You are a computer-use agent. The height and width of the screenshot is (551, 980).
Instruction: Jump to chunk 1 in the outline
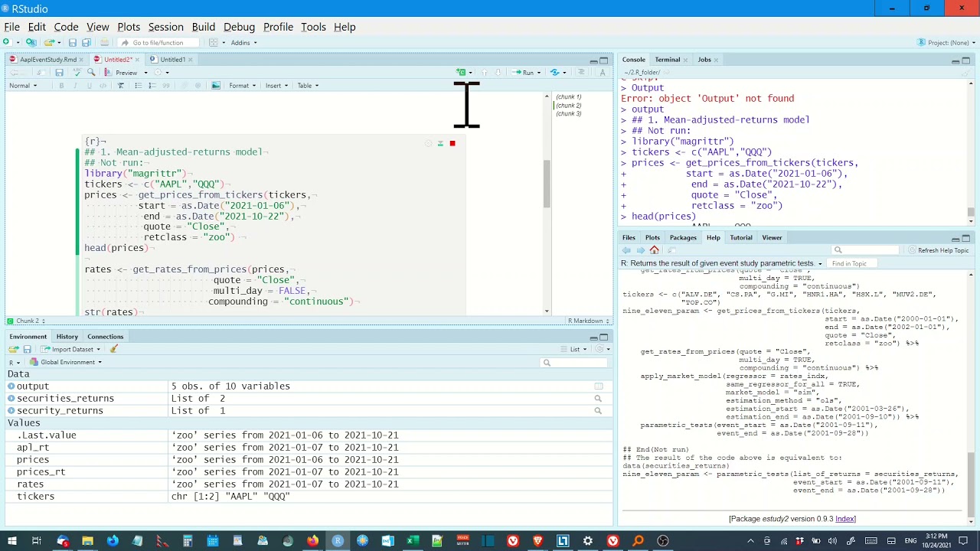pos(568,97)
